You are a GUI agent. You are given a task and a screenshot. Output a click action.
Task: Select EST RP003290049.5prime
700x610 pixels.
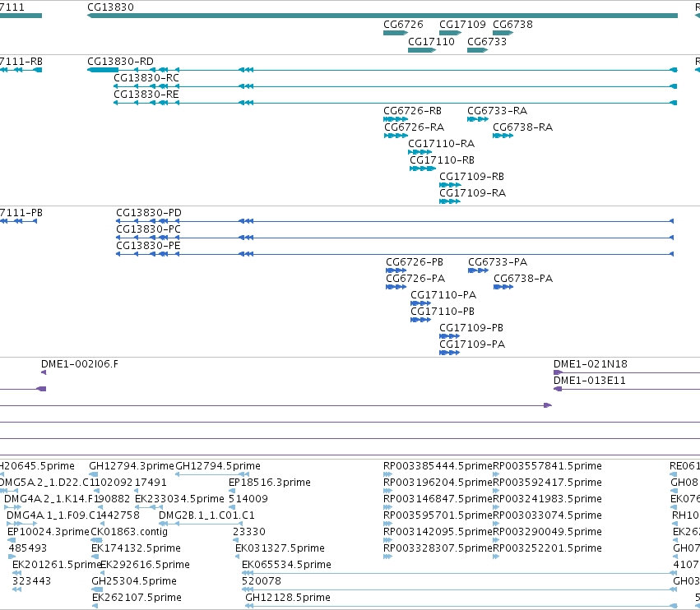(x=496, y=540)
